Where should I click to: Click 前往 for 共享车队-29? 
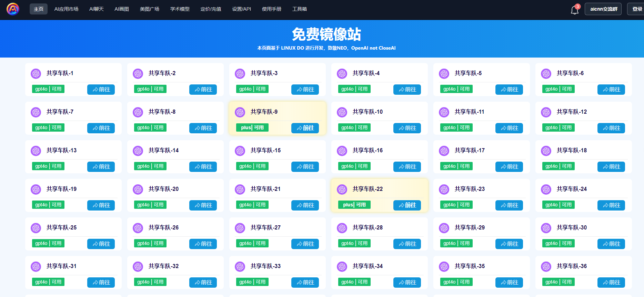pyautogui.click(x=509, y=244)
